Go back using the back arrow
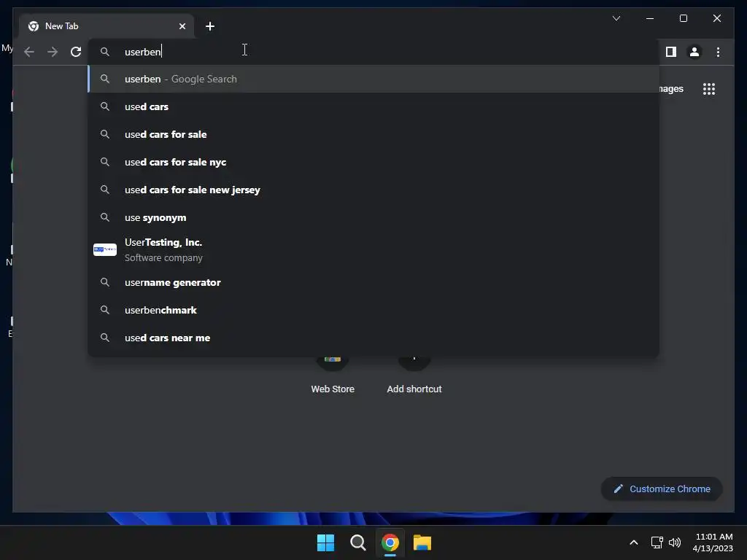 click(x=29, y=52)
